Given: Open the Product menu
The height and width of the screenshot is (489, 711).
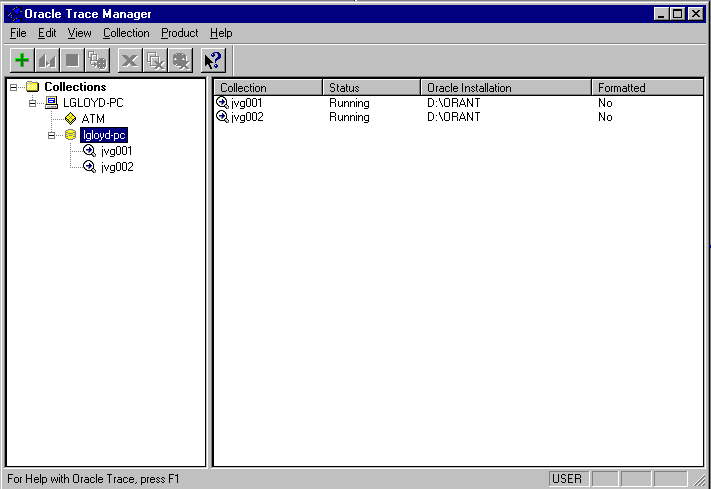Looking at the screenshot, I should point(180,33).
